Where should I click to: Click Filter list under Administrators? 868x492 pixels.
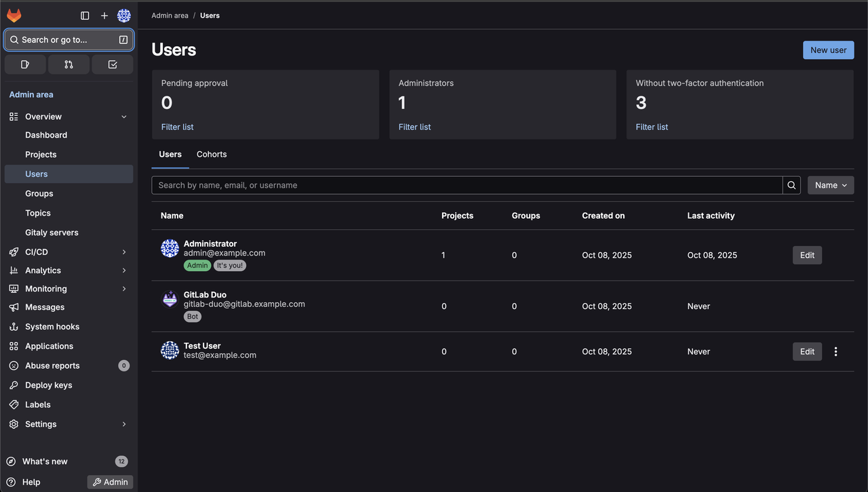414,127
